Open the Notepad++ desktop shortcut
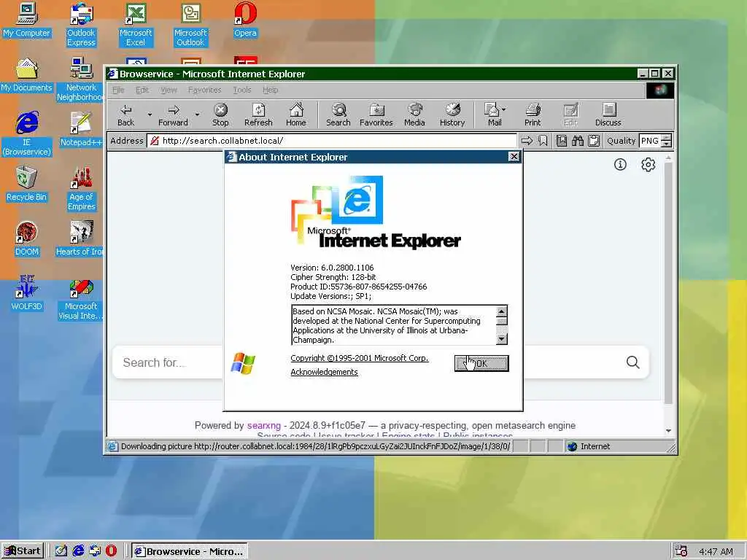The width and height of the screenshot is (747, 560). click(82, 130)
